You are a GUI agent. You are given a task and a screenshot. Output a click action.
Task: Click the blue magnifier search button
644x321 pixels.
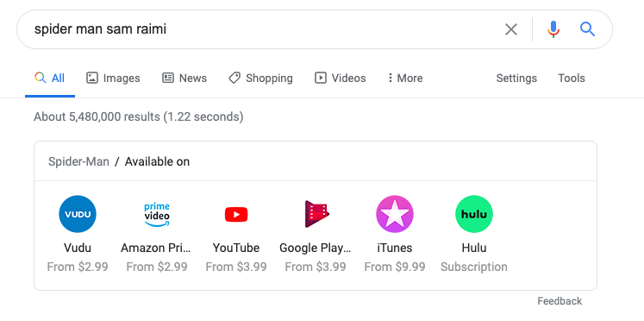point(587,29)
